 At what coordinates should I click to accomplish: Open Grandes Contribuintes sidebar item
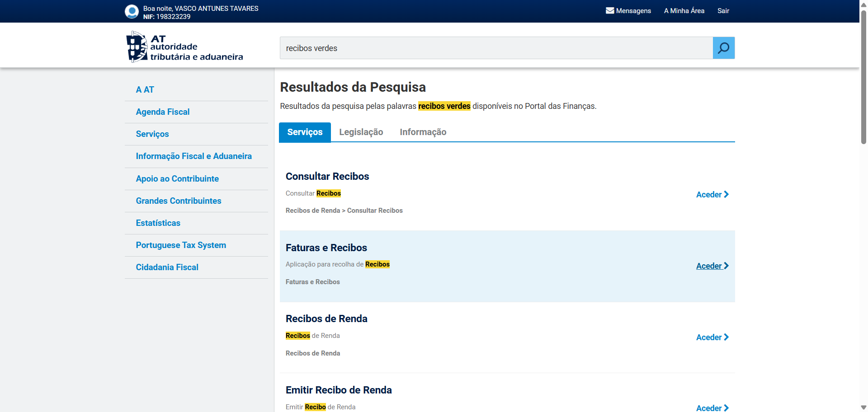coord(179,201)
